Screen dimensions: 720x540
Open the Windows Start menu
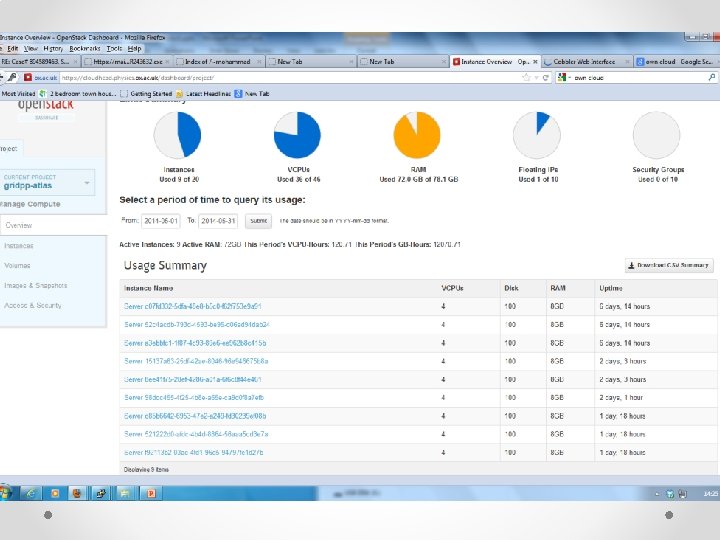pos(6,493)
